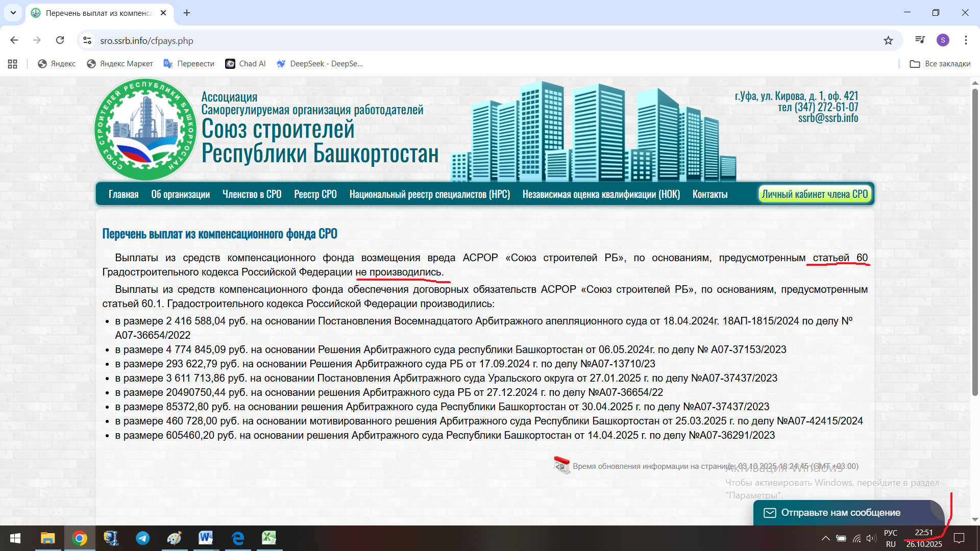980x551 pixels.
Task: Open the Реестр СРО menu item
Action: tap(315, 194)
